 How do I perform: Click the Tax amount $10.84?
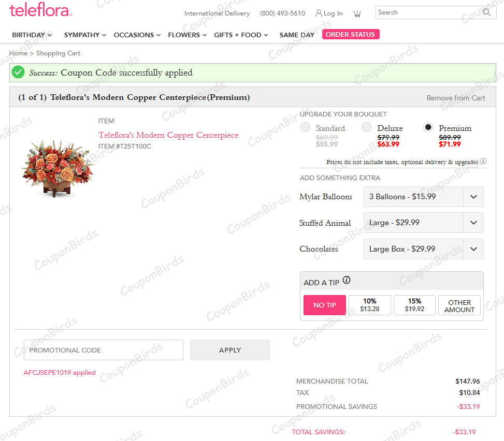point(469,392)
